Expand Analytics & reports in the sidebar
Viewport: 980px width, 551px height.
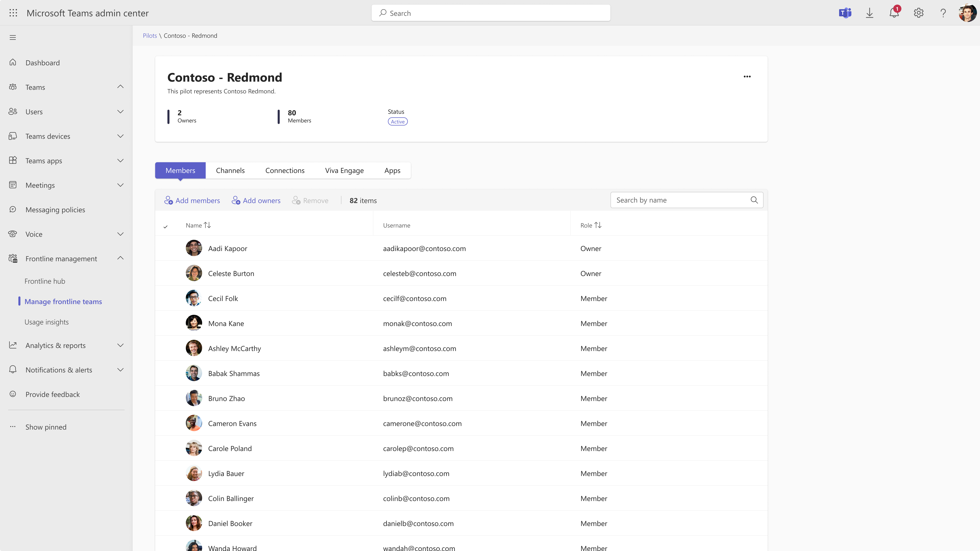point(120,345)
